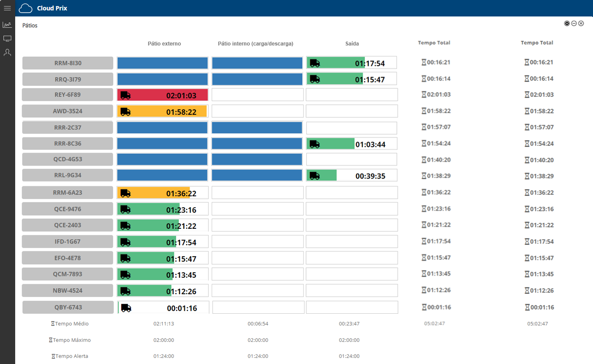This screenshot has height=364, width=593.
Task: Click the Pátio externo column header
Action: pos(164,44)
